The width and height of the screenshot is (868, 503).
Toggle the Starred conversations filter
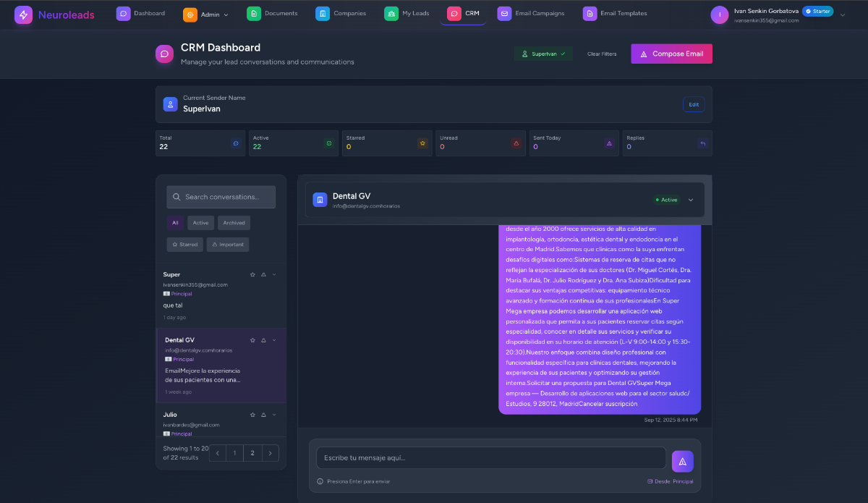184,245
